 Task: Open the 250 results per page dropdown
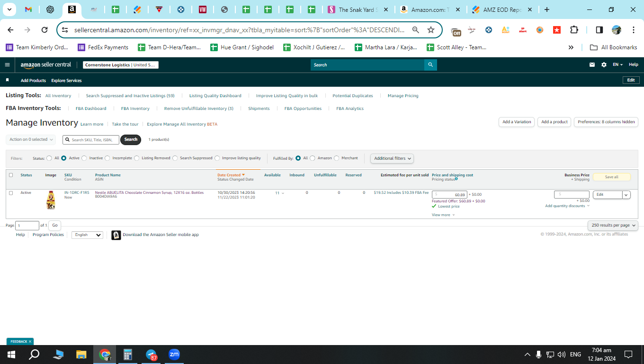click(x=613, y=225)
